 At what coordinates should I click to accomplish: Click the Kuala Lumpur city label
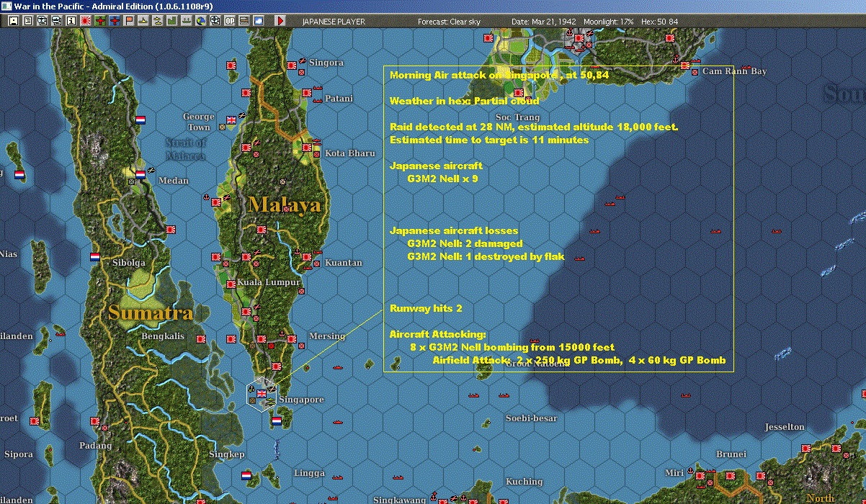coord(269,282)
